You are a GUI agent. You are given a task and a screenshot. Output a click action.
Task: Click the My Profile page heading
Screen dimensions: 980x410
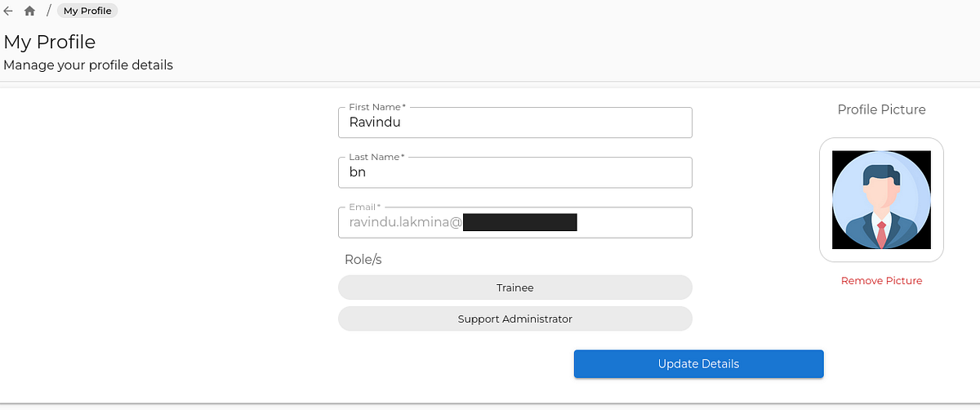pyautogui.click(x=50, y=42)
